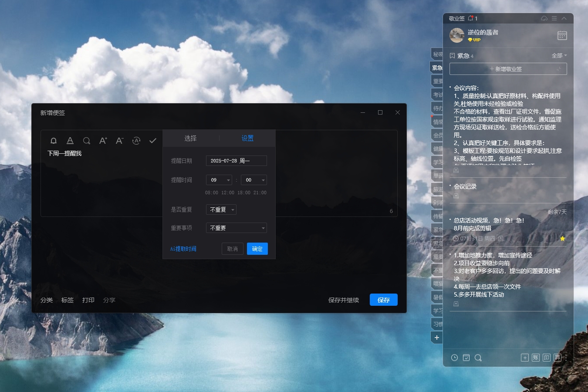Open the 全部 filter dropdown in sidebar
Image resolution: width=588 pixels, height=392 pixels.
559,55
